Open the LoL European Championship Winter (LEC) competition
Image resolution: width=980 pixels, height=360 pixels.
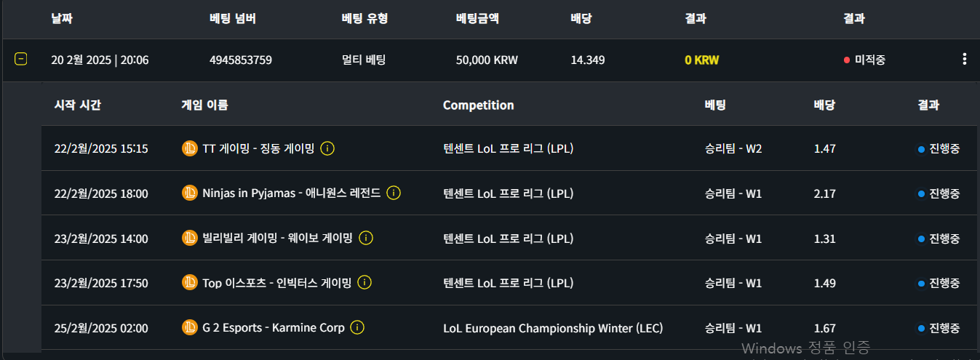coord(553,328)
